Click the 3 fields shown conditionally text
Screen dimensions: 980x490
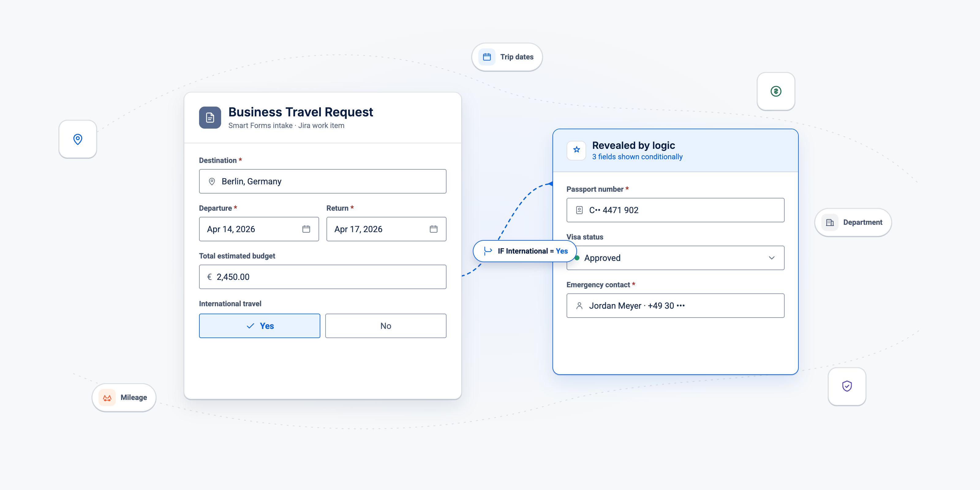pyautogui.click(x=637, y=157)
